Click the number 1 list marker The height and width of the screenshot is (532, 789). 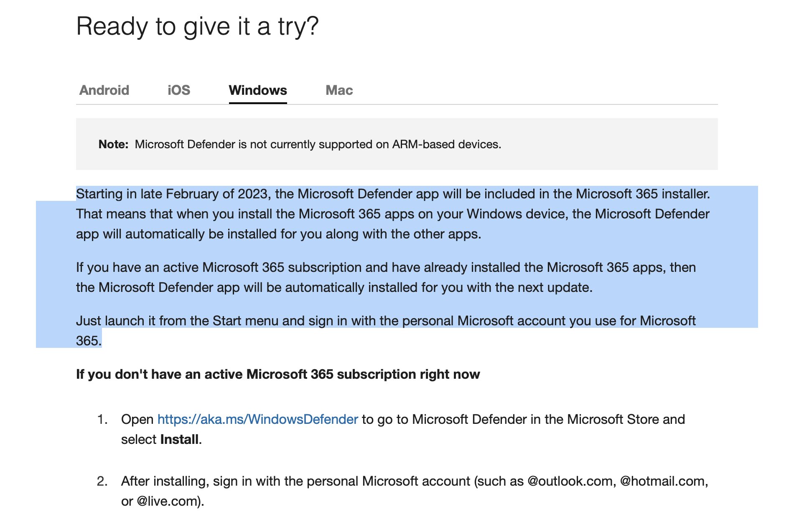tap(102, 419)
